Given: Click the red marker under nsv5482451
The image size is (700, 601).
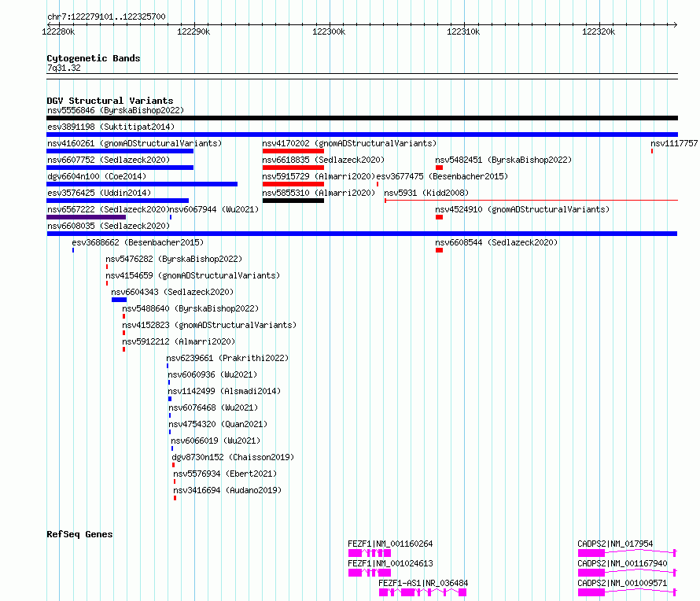Looking at the screenshot, I should pos(440,168).
